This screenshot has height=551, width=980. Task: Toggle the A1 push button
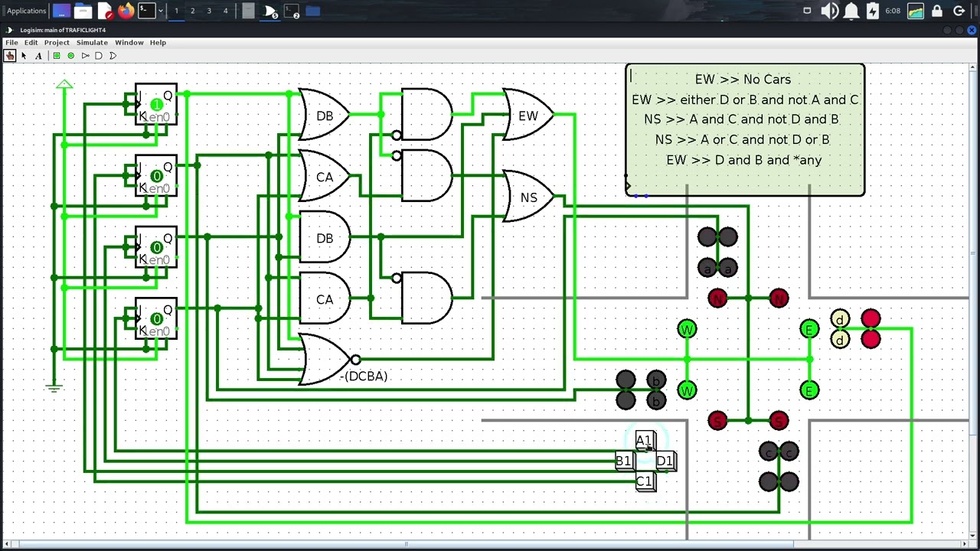[x=644, y=441]
